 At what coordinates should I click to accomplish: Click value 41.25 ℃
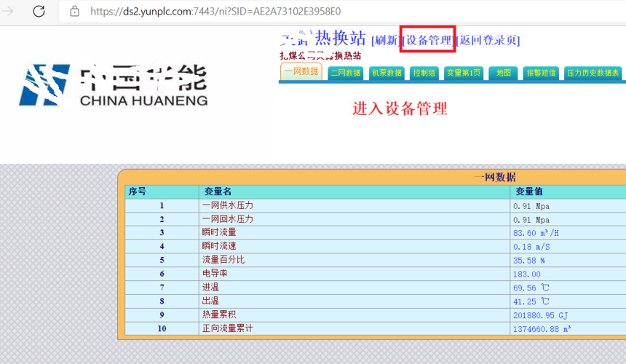(x=531, y=301)
